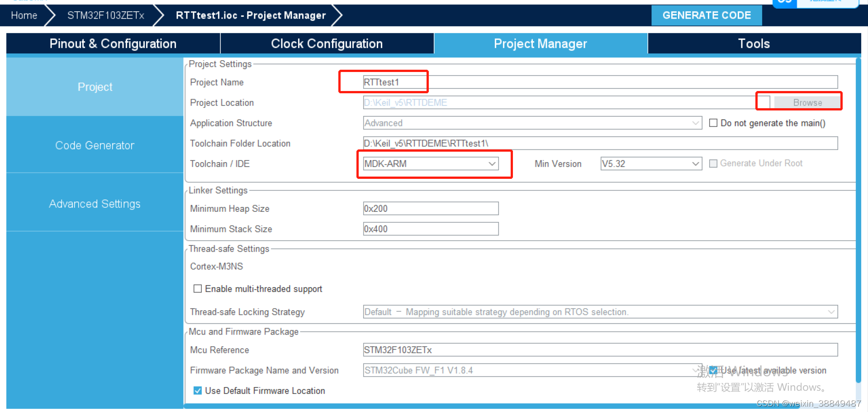Click the Toolchain Folder Location field

(600, 144)
